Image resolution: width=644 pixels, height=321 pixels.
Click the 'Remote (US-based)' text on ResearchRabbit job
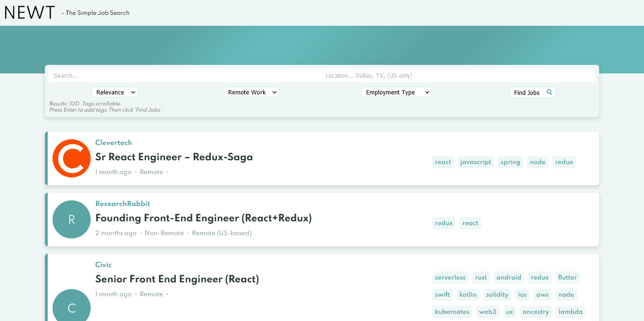(x=222, y=233)
